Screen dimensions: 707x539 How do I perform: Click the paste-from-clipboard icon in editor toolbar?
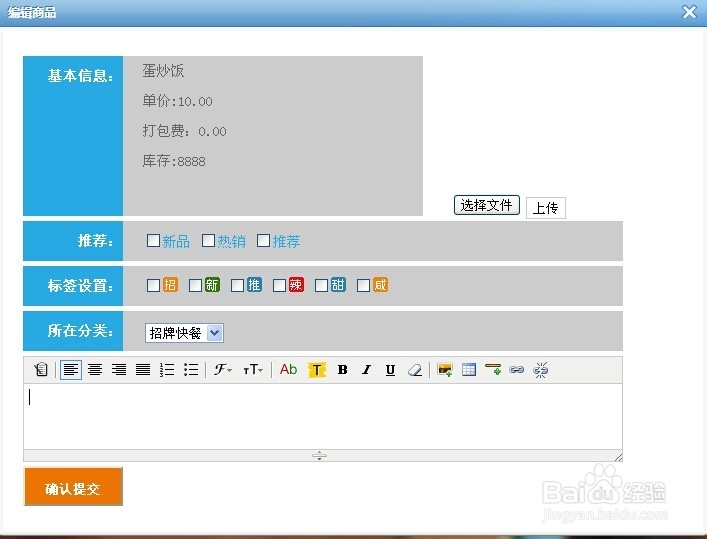click(41, 369)
